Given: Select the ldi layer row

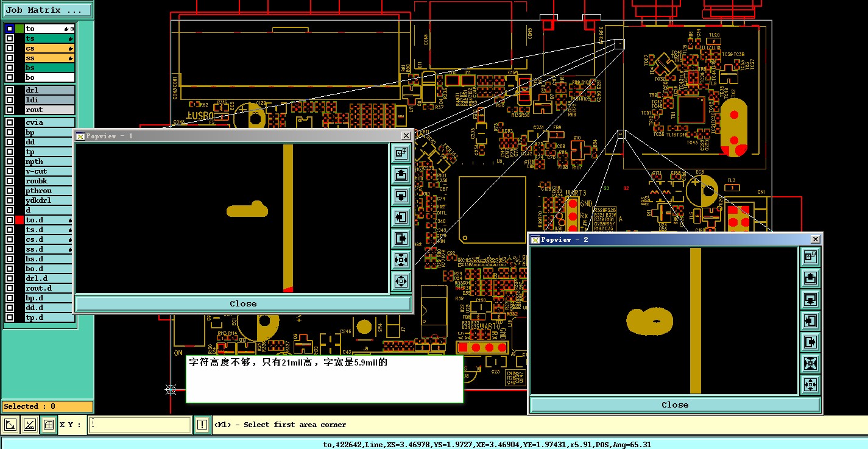Looking at the screenshot, I should point(49,100).
